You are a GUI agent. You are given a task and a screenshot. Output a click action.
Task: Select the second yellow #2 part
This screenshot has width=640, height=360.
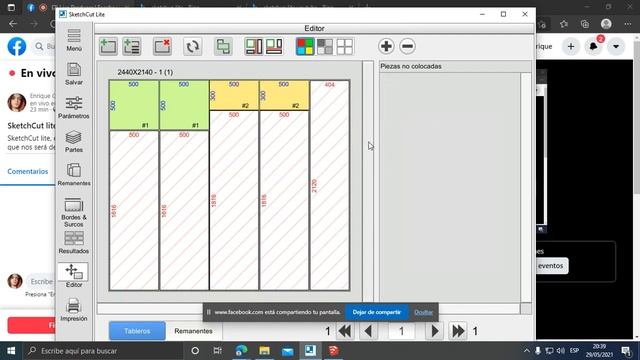click(x=284, y=95)
